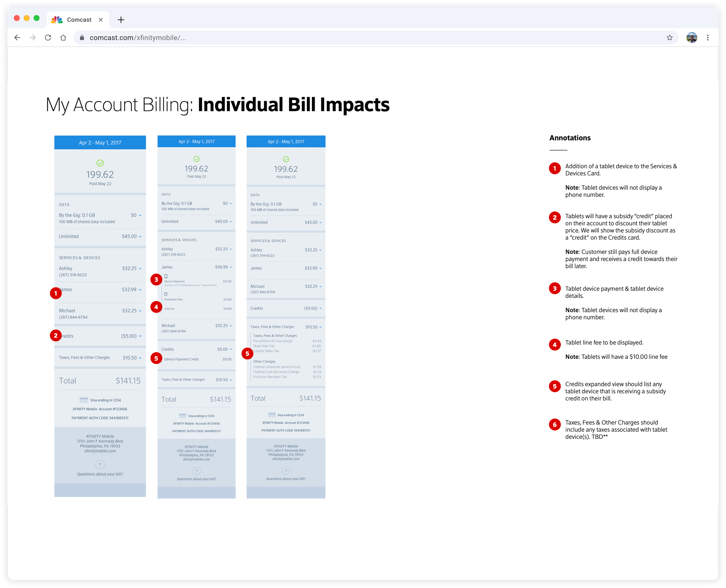This screenshot has height=588, width=726.
Task: Click the "Apr 2 - May 1, 2017" header of the left bill card
Action: 100,143
